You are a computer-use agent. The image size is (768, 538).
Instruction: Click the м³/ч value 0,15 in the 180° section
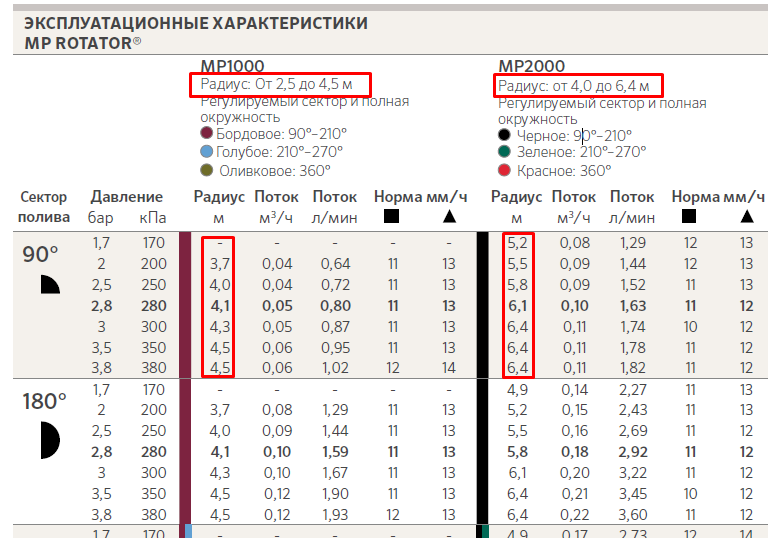point(575,410)
